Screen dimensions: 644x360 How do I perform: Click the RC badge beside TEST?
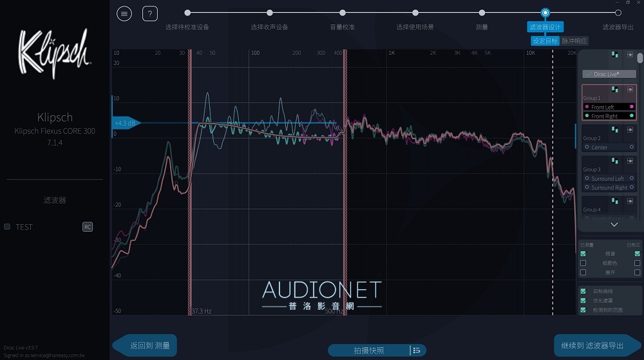tap(88, 227)
